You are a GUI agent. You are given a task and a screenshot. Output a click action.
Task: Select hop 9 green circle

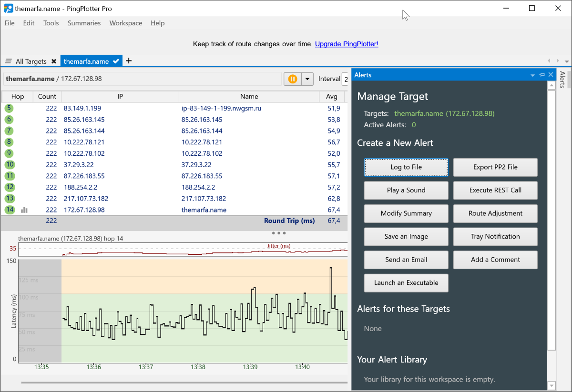pos(9,153)
